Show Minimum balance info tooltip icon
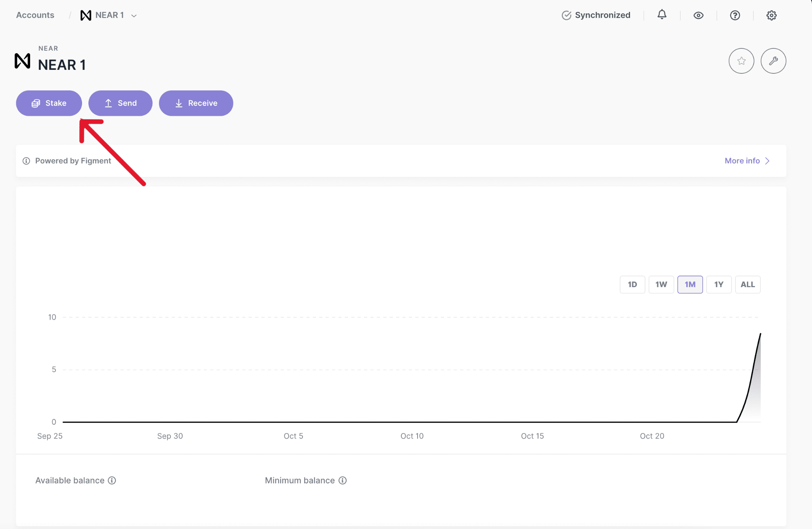This screenshot has height=529, width=812. click(343, 481)
